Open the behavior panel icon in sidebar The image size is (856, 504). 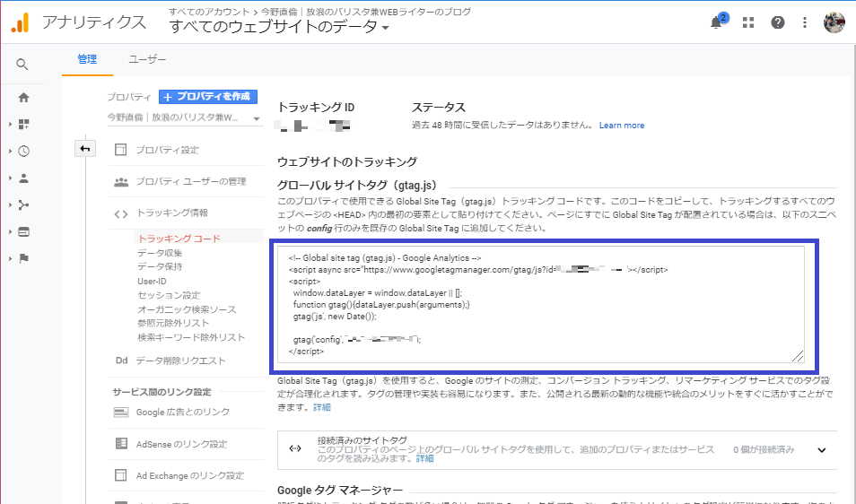(23, 231)
